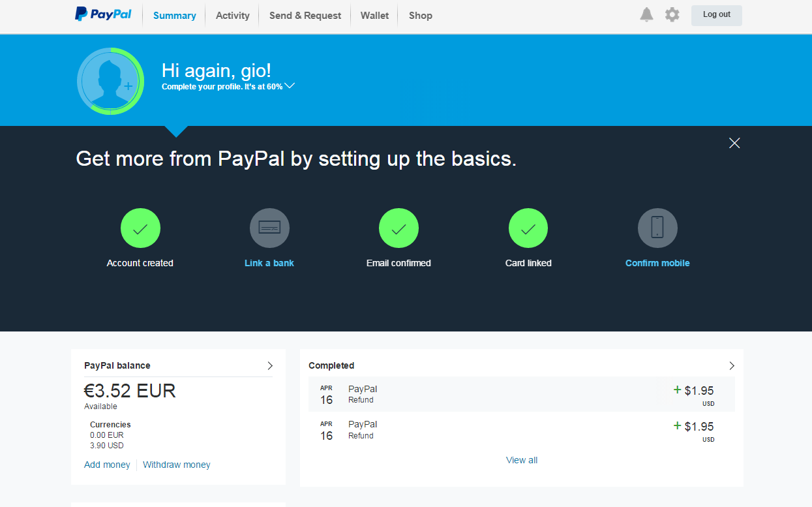812x507 pixels.
Task: Open the notifications bell
Action: click(x=646, y=14)
